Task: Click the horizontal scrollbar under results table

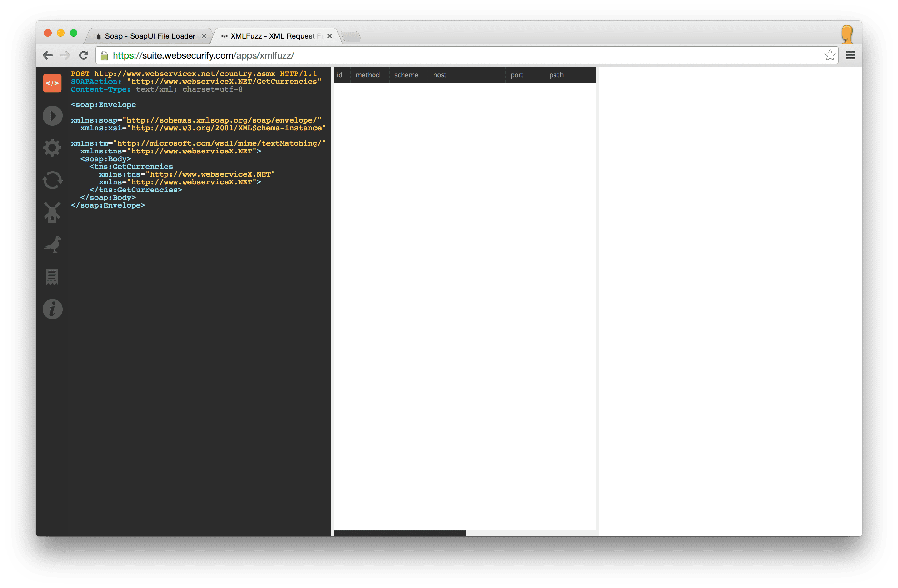Action: click(400, 533)
